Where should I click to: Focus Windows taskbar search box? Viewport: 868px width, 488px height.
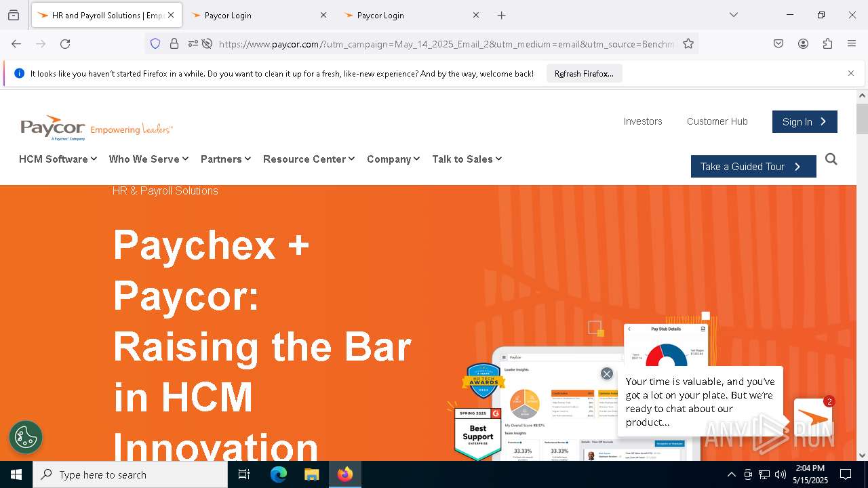pos(130,474)
